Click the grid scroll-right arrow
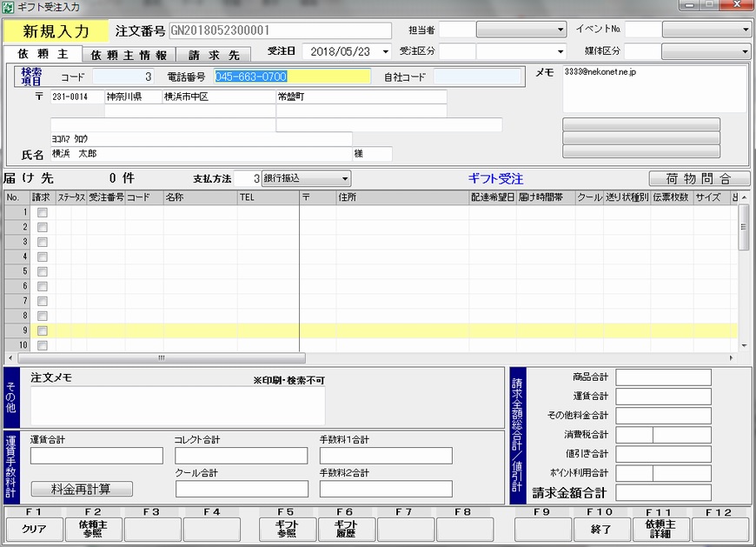Screen dimensions: 756x547 click(732, 358)
